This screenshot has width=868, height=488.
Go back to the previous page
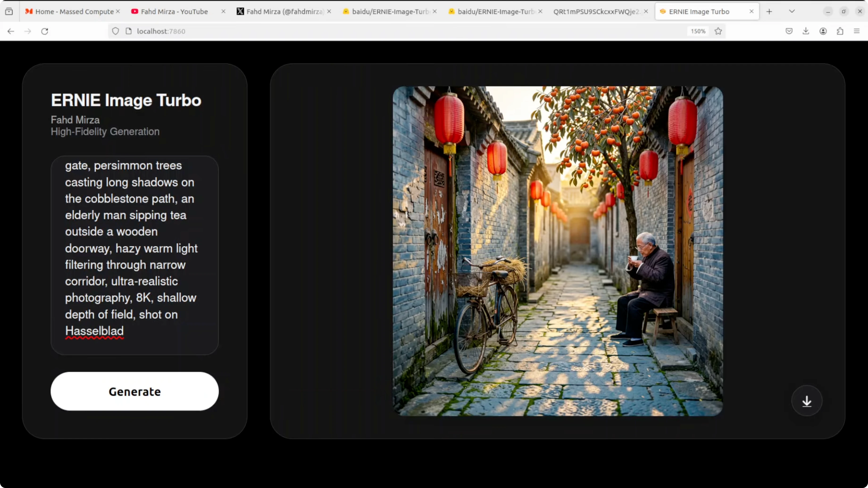pyautogui.click(x=11, y=31)
